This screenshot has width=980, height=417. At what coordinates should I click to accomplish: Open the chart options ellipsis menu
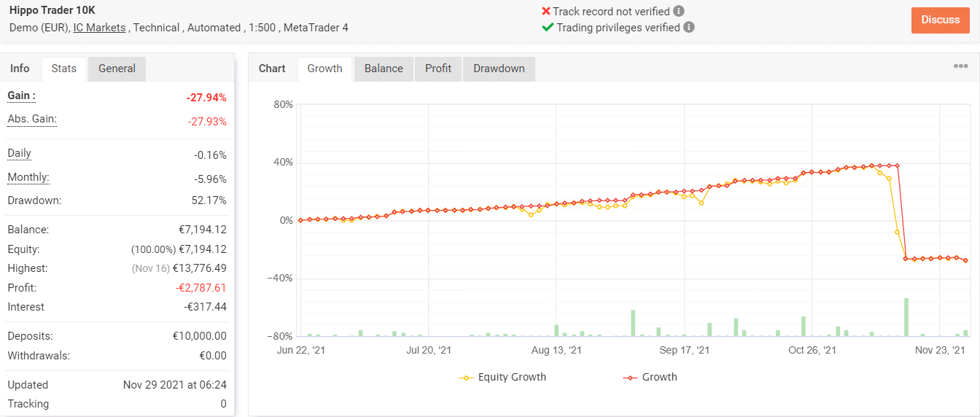[x=960, y=66]
